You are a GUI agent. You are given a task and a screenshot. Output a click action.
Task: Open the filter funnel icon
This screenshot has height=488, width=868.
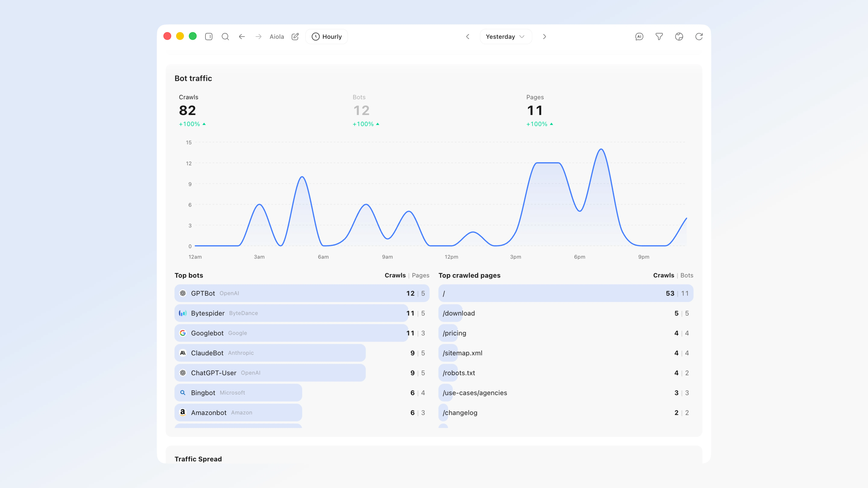tap(659, 36)
